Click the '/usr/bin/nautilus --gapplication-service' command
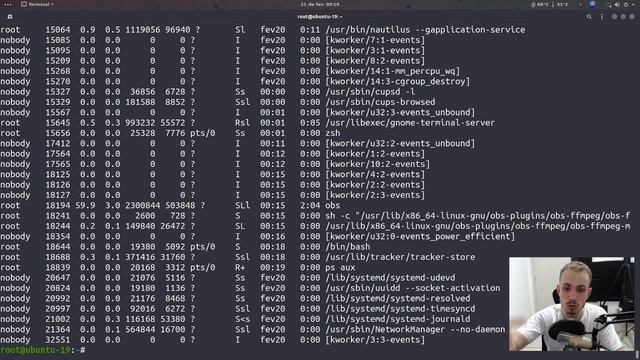Viewport: 640px width, 360px height. pos(425,30)
